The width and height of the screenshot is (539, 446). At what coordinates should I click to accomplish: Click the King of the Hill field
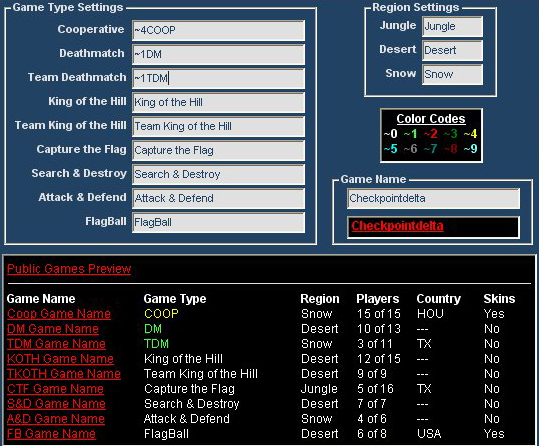pos(218,102)
